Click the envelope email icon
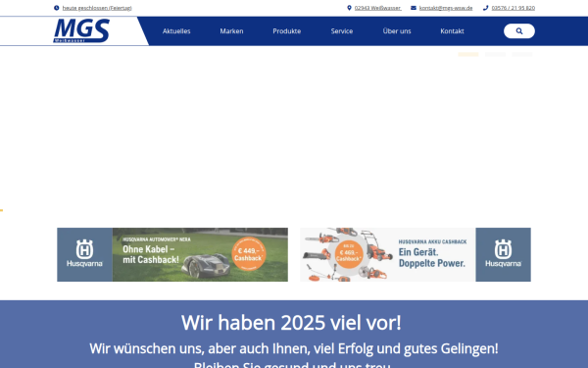This screenshot has height=368, width=588. [x=414, y=8]
